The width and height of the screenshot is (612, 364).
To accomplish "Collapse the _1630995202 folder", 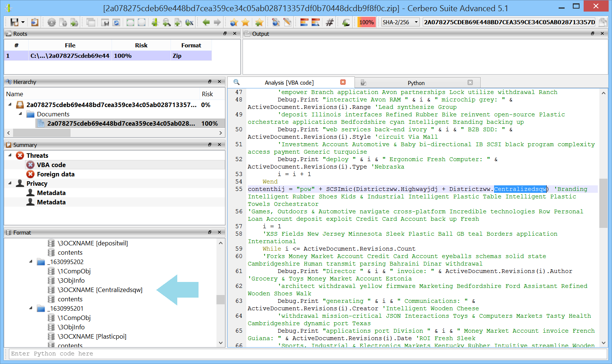I will point(31,262).
